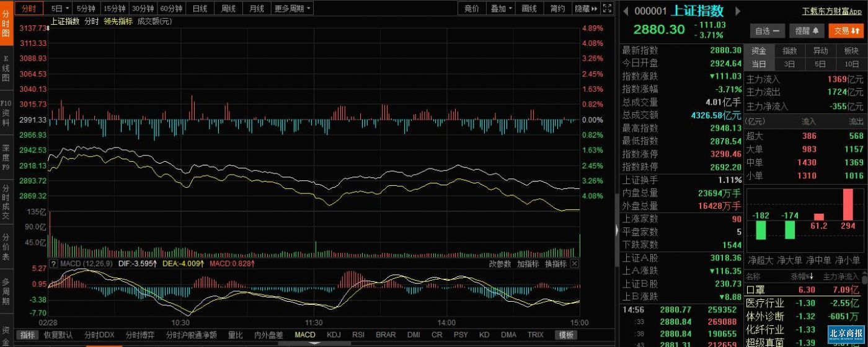This screenshot has width=868, height=347.
Task: Select the KDJ indicator
Action: (x=334, y=335)
